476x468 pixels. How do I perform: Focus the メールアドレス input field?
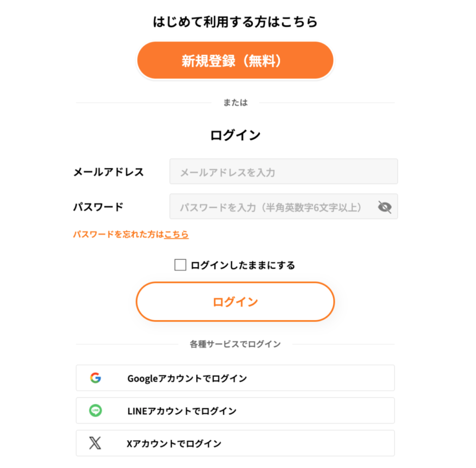[283, 172]
